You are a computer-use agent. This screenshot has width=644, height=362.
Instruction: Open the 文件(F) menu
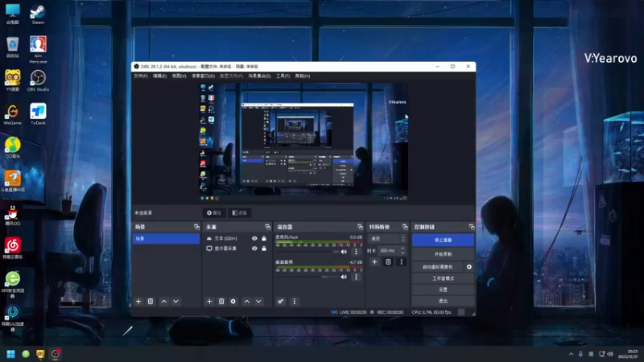(x=140, y=76)
